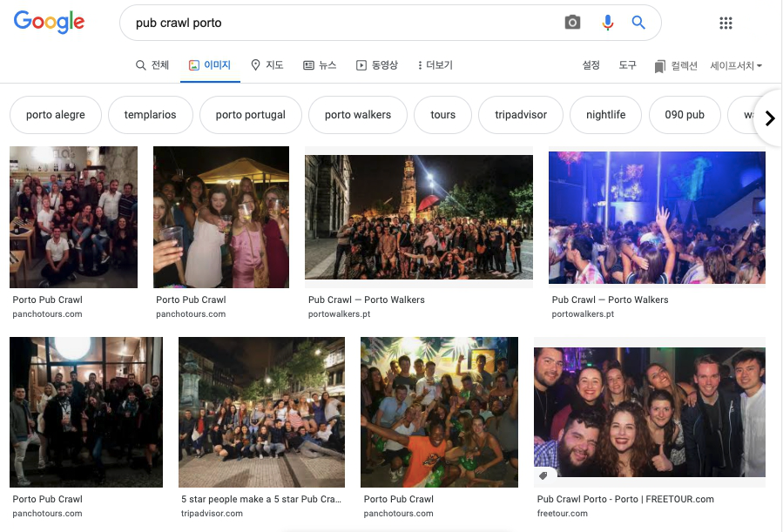Open the Google apps grid icon
This screenshot has height=532, width=783.
(726, 24)
